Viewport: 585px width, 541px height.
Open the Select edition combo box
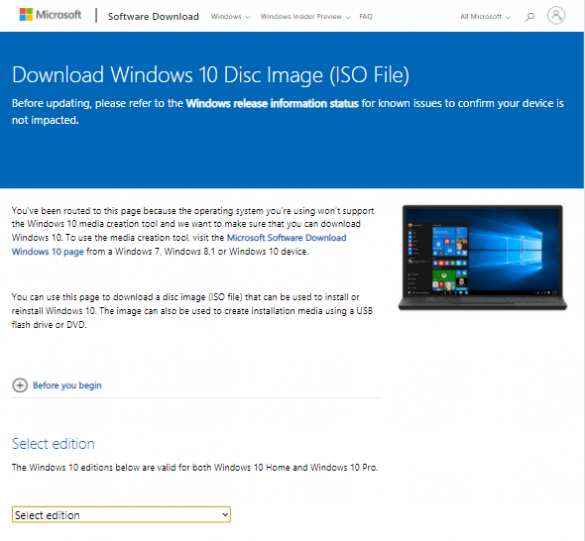tap(121, 515)
